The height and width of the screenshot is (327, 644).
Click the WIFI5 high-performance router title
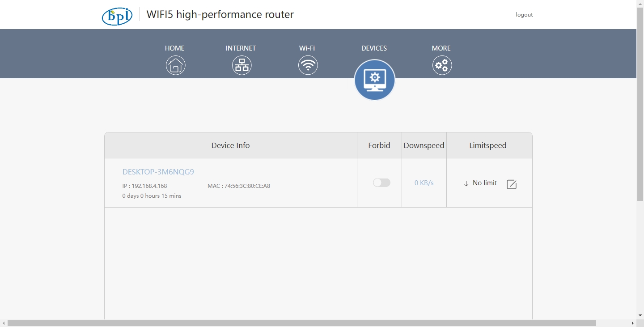[220, 14]
